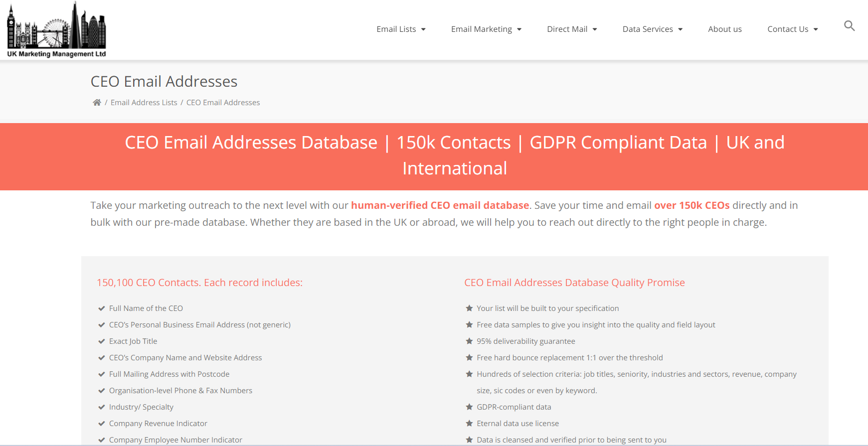Open the Email Lists menu
The image size is (868, 446).
(396, 29)
